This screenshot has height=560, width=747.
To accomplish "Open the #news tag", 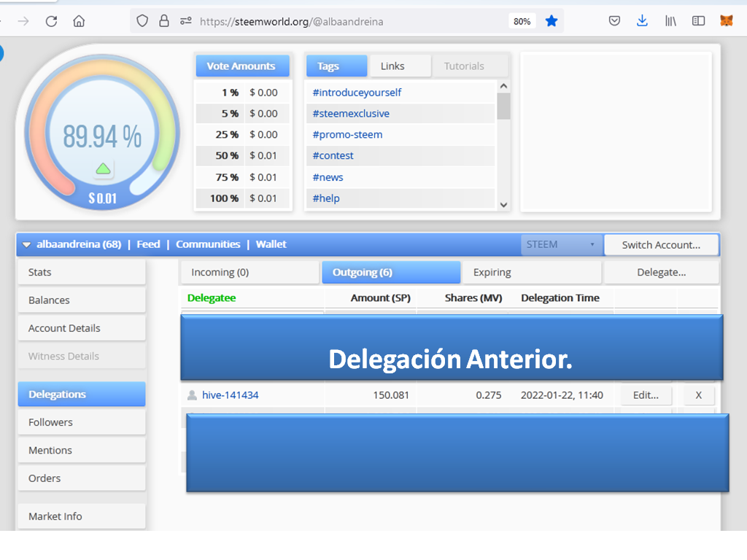I will [x=328, y=177].
